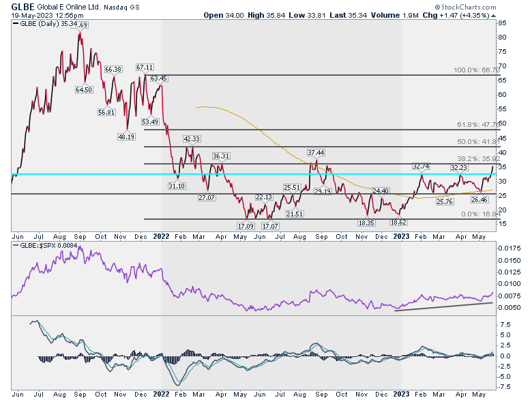Image resolution: width=532 pixels, height=400 pixels.
Task: Click the High 35.84 value
Action: [x=266, y=15]
